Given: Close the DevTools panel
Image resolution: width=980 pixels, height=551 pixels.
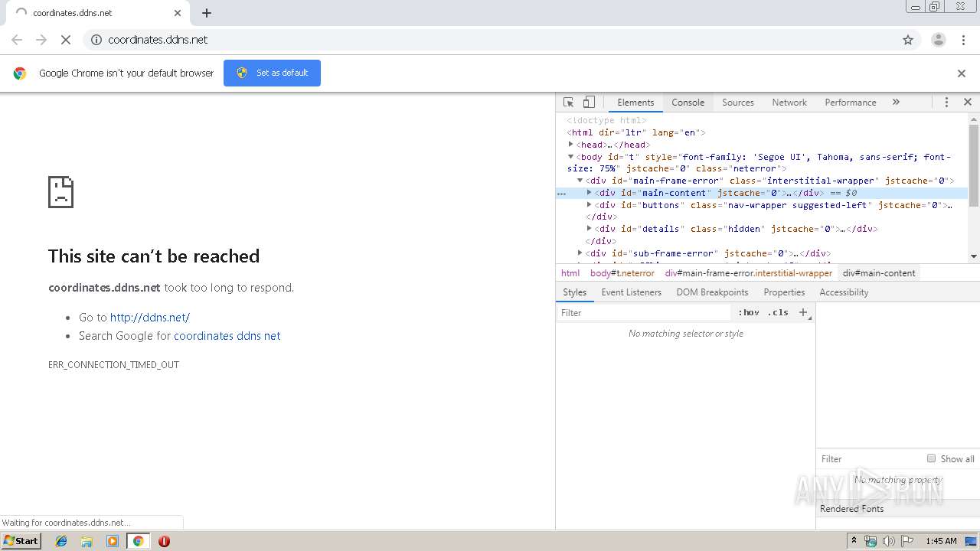Looking at the screenshot, I should point(968,102).
